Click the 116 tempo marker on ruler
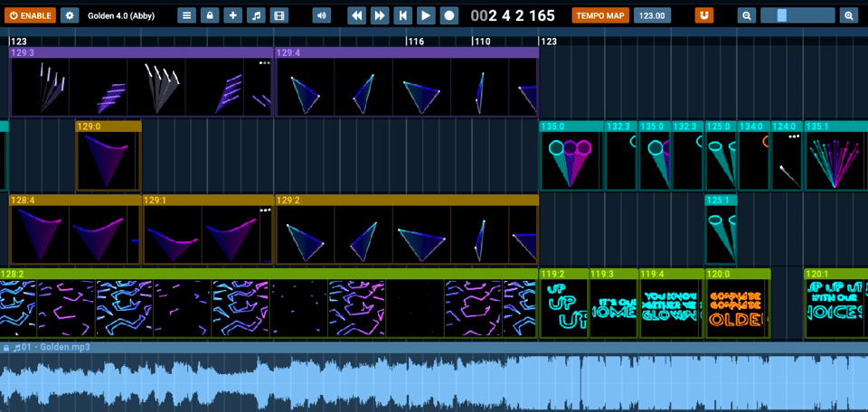 tap(415, 42)
